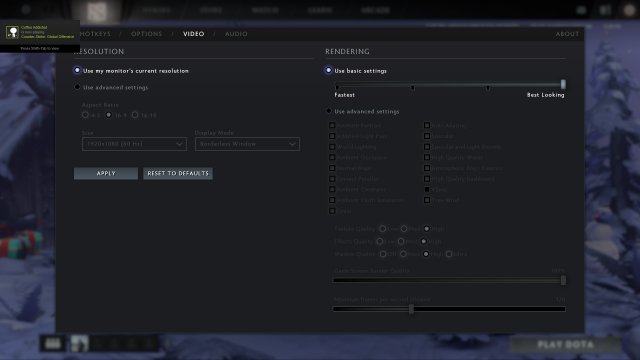The width and height of the screenshot is (640, 360).
Task: Choose the 16:9 aspect ratio option
Action: [109, 115]
